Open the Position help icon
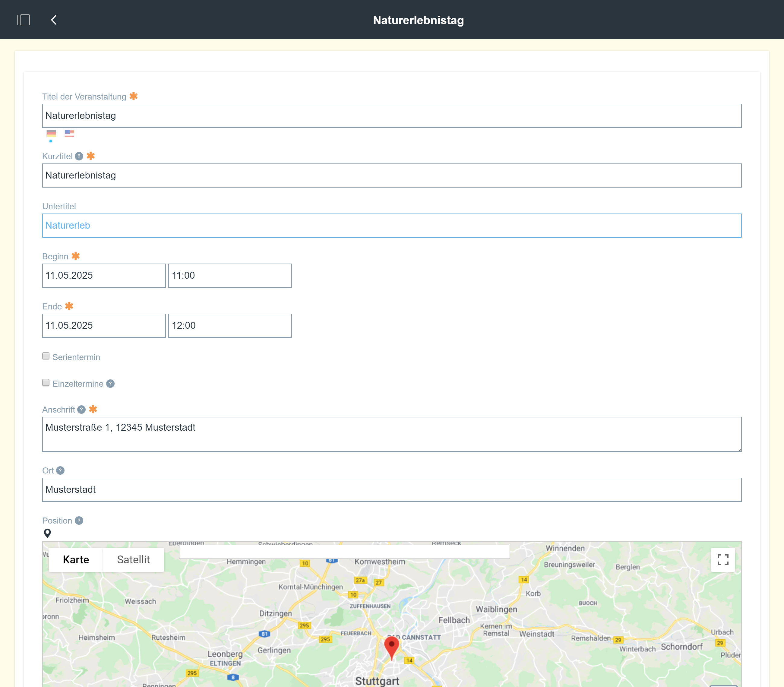The image size is (784, 687). (x=79, y=521)
